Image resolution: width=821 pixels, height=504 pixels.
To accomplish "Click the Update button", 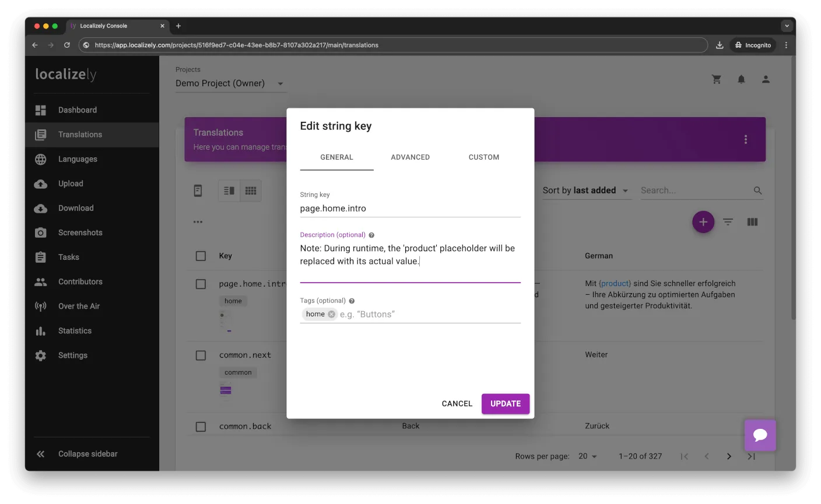I will pos(506,404).
